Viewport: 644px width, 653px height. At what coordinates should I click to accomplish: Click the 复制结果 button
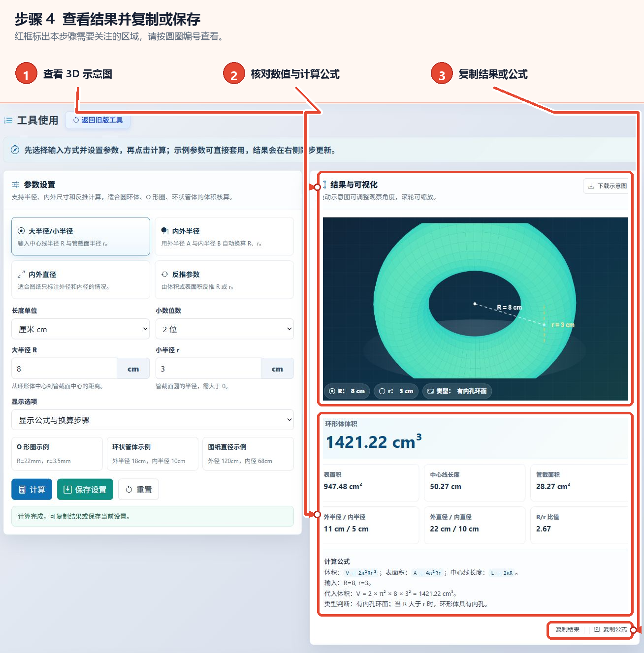568,629
